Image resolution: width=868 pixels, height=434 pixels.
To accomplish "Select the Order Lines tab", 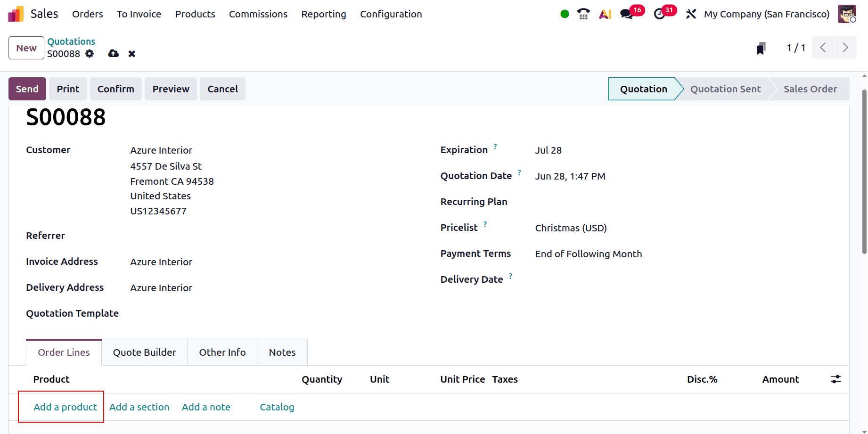I will [64, 352].
